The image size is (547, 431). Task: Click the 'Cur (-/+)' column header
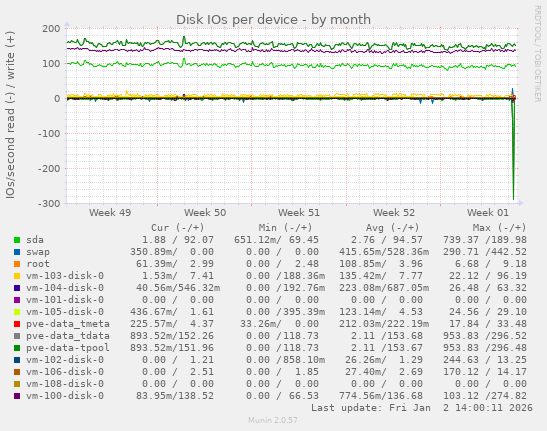click(x=178, y=228)
